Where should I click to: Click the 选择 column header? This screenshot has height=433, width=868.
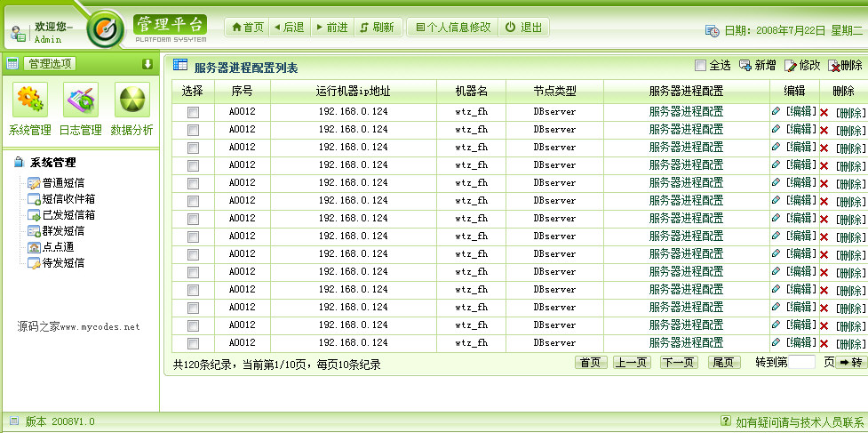pyautogui.click(x=193, y=92)
